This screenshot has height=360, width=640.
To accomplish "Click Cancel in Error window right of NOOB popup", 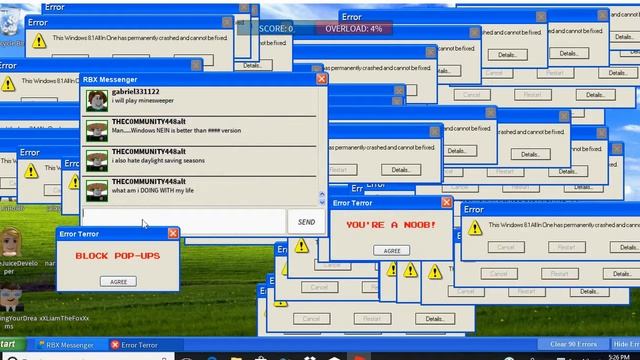I will [506, 247].
